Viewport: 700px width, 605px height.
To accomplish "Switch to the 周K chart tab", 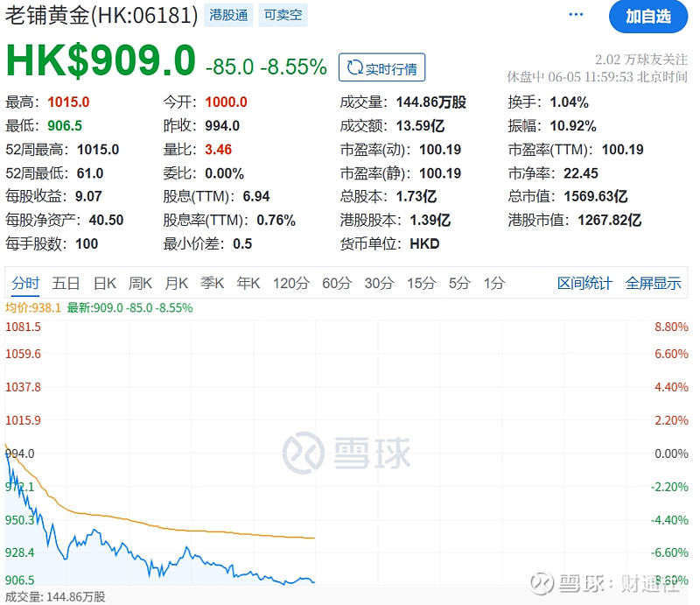I will pyautogui.click(x=140, y=284).
